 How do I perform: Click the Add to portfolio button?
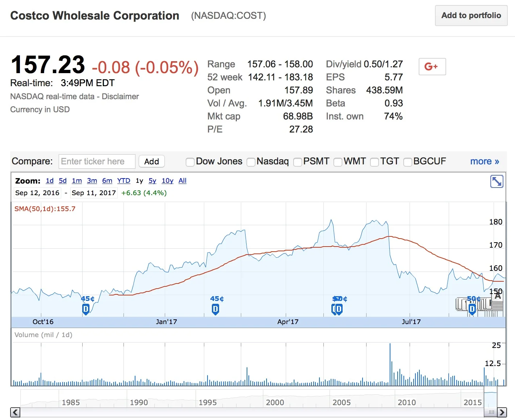point(471,16)
